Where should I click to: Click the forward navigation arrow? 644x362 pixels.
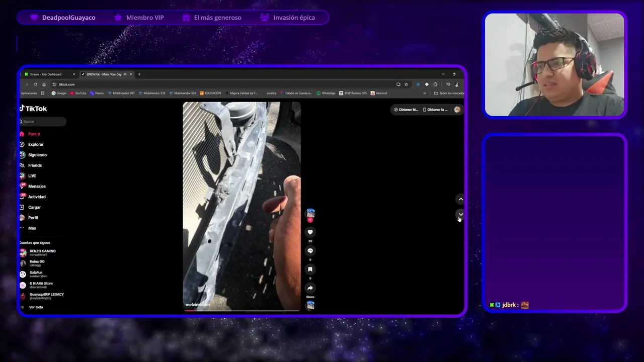pyautogui.click(x=27, y=84)
